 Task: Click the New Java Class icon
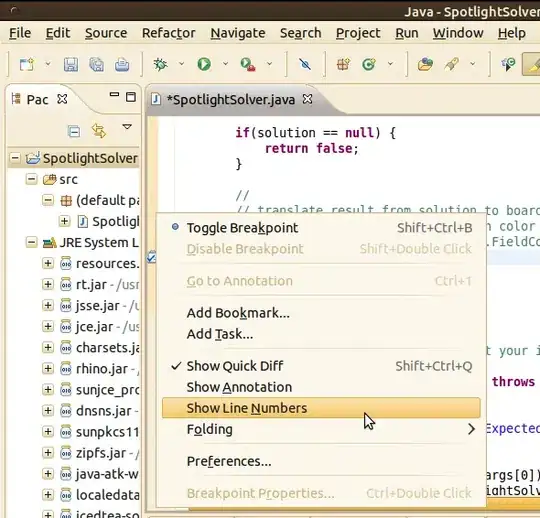tap(369, 64)
